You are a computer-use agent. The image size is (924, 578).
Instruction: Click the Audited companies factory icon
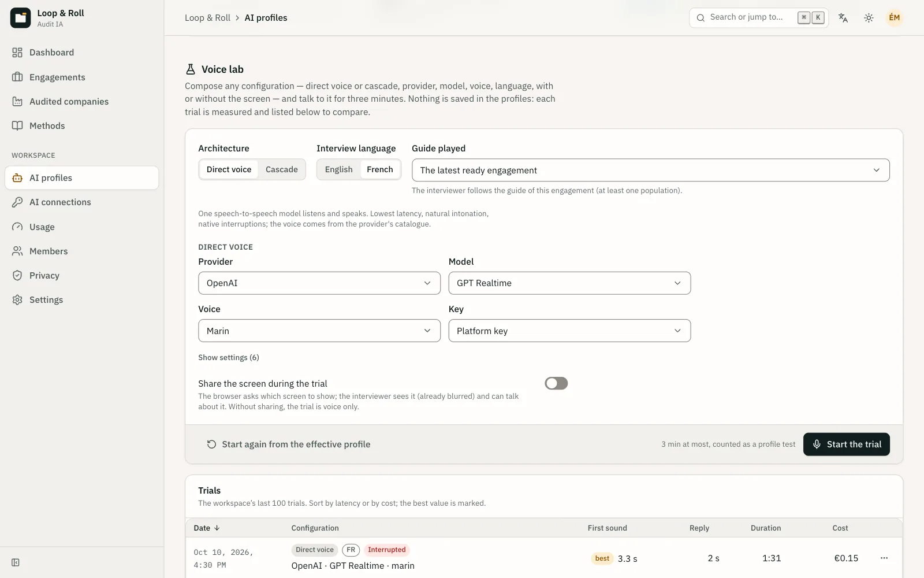click(17, 101)
